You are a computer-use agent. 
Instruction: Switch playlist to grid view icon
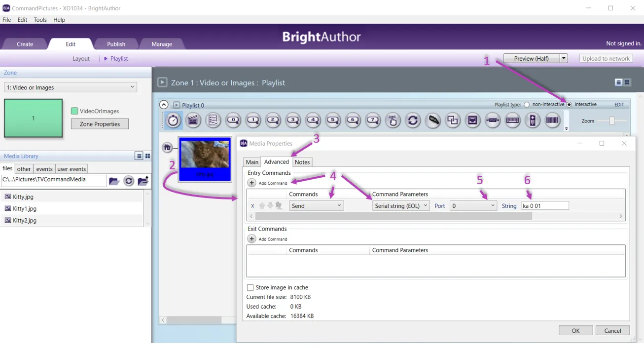coord(627,82)
